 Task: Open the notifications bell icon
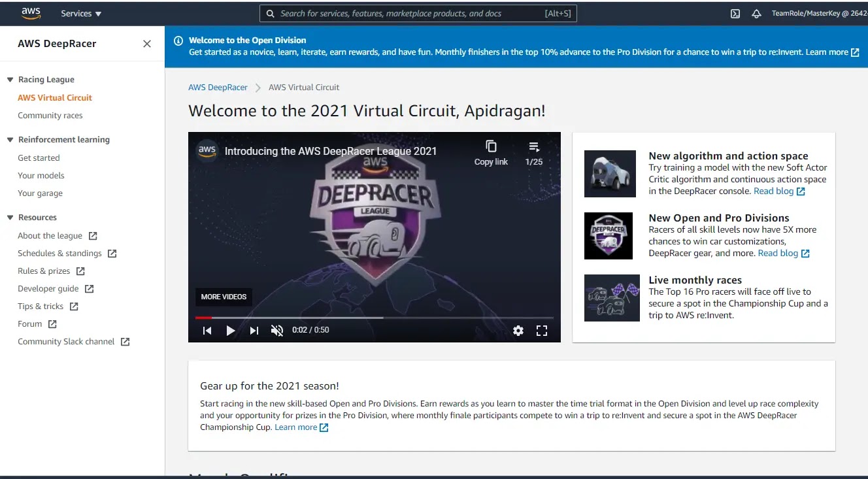757,13
